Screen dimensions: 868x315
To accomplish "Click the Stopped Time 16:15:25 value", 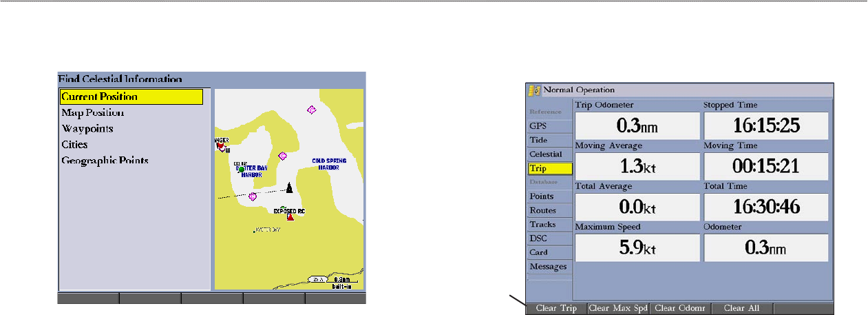I will point(765,126).
